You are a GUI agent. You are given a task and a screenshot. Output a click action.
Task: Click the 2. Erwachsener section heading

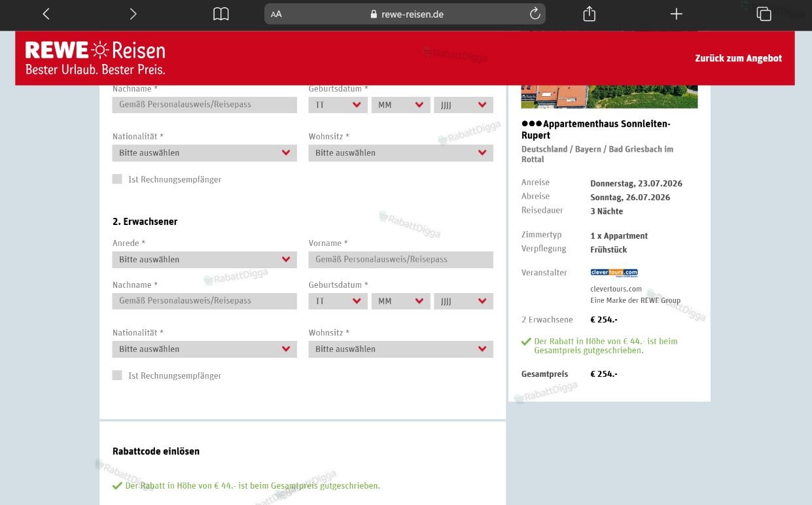[145, 222]
